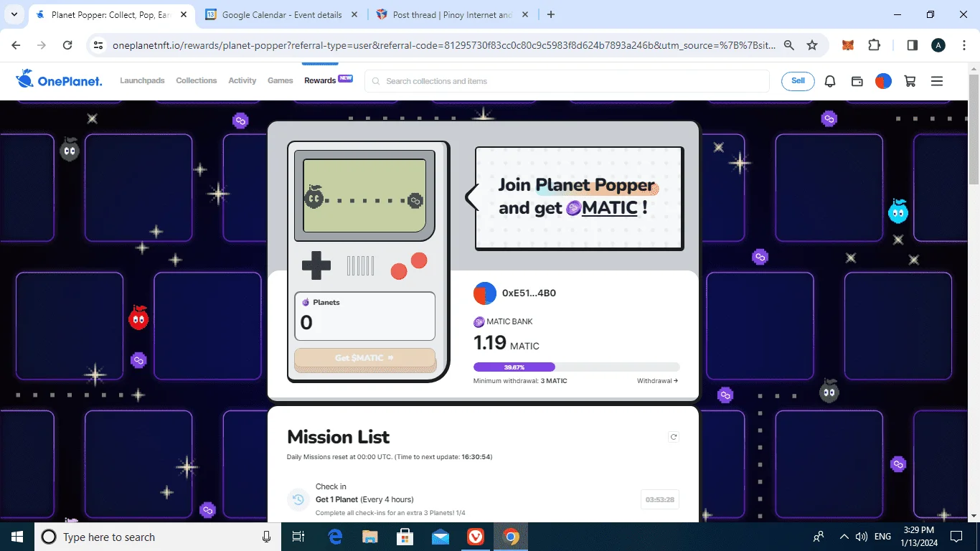Image resolution: width=980 pixels, height=551 pixels.
Task: Open the Launchpads menu item
Action: 142,80
